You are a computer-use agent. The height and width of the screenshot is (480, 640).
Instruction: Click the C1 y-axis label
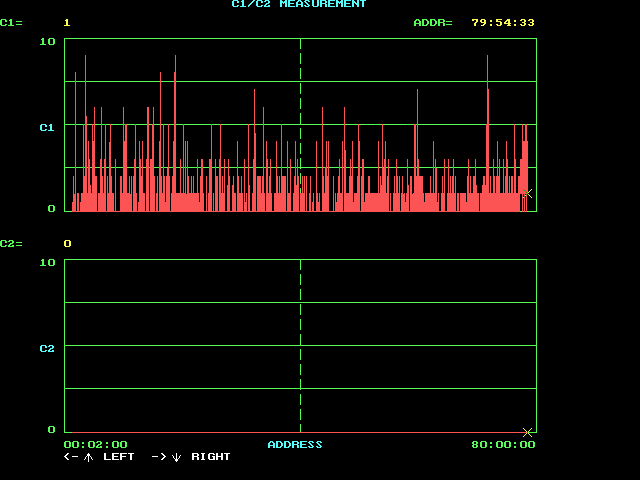46,127
